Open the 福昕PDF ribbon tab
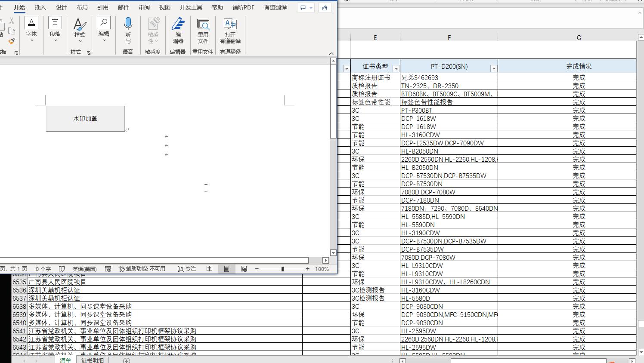 click(x=243, y=7)
